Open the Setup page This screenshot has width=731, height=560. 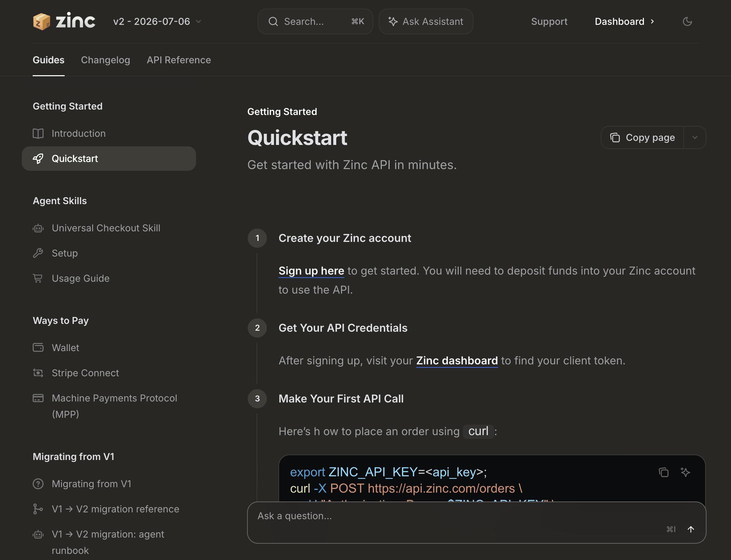pos(65,253)
